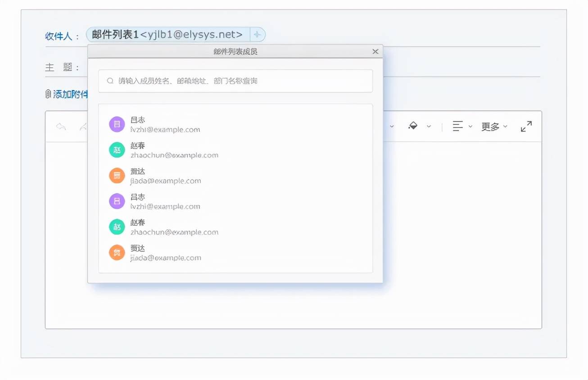Select 吕志's purple avatar in the member list
The width and height of the screenshot is (588, 380).
[117, 201]
